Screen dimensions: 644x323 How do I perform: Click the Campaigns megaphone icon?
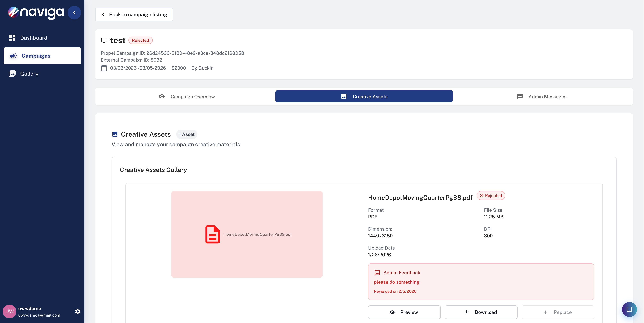click(14, 56)
